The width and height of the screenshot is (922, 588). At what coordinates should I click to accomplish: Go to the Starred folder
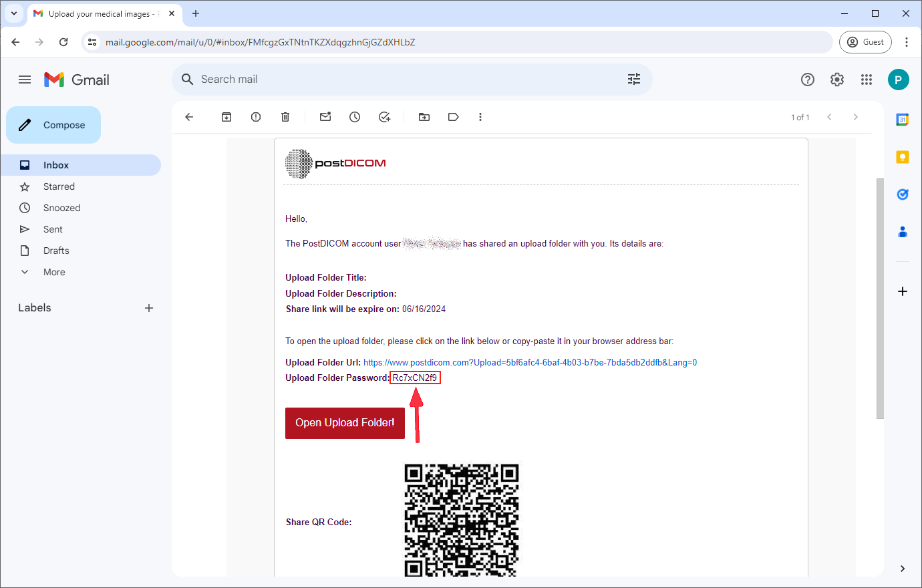(x=59, y=186)
